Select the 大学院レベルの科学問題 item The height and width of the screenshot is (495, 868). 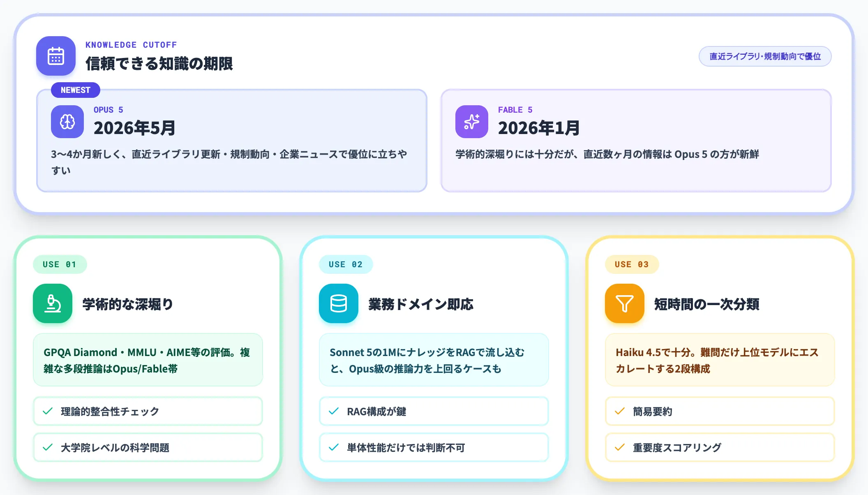point(148,447)
